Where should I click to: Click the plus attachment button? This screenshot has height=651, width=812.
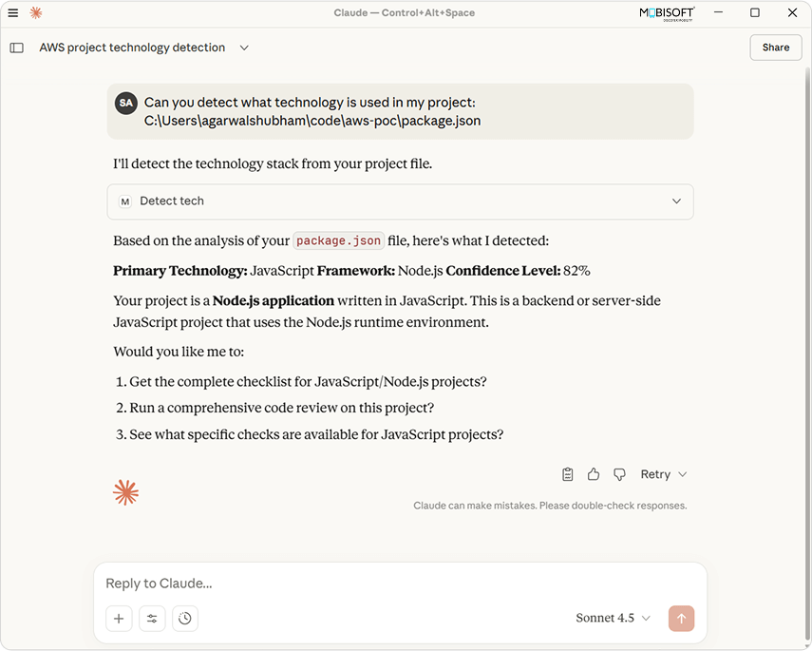point(119,619)
